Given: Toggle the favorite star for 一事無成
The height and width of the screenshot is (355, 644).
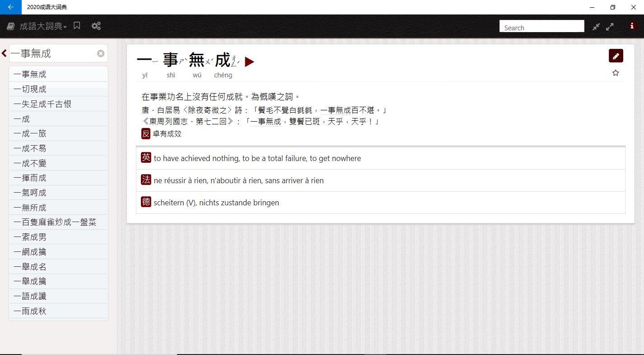Looking at the screenshot, I should click(615, 72).
